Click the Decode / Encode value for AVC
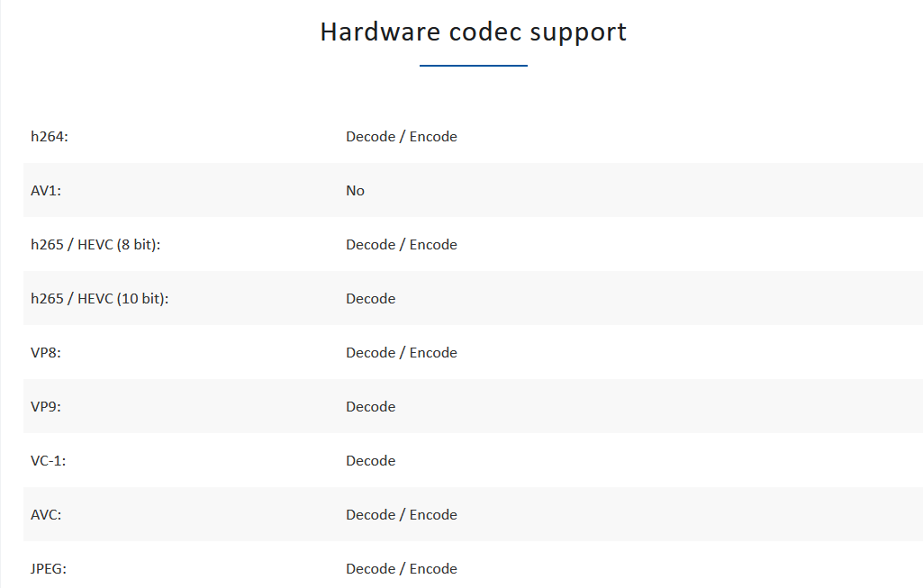The width and height of the screenshot is (923, 588). coord(402,515)
